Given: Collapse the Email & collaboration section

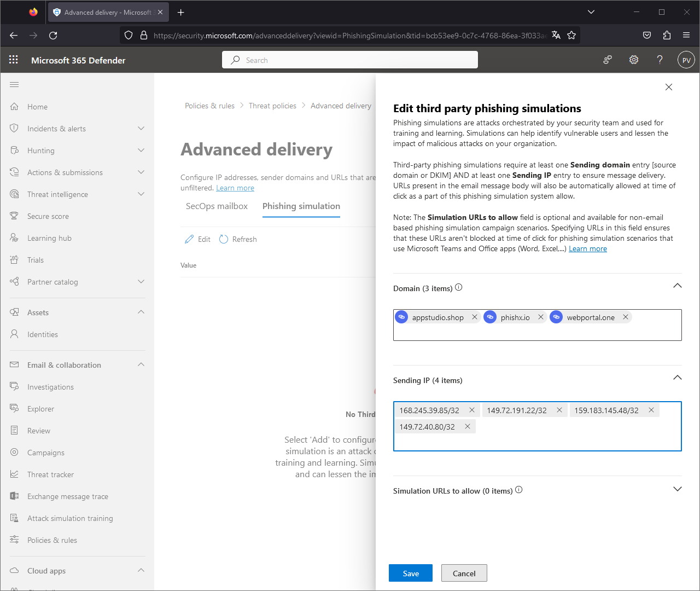Looking at the screenshot, I should click(141, 364).
